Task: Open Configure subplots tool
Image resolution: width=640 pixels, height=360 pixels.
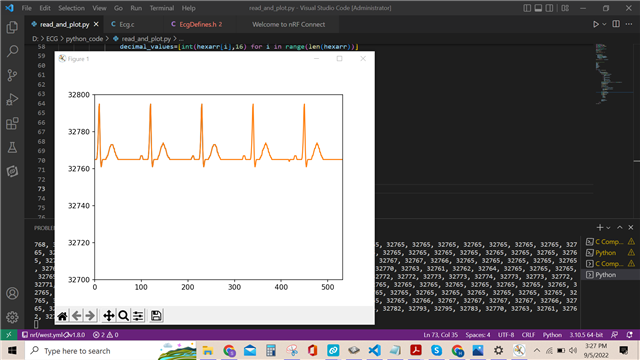Action: pyautogui.click(x=138, y=316)
